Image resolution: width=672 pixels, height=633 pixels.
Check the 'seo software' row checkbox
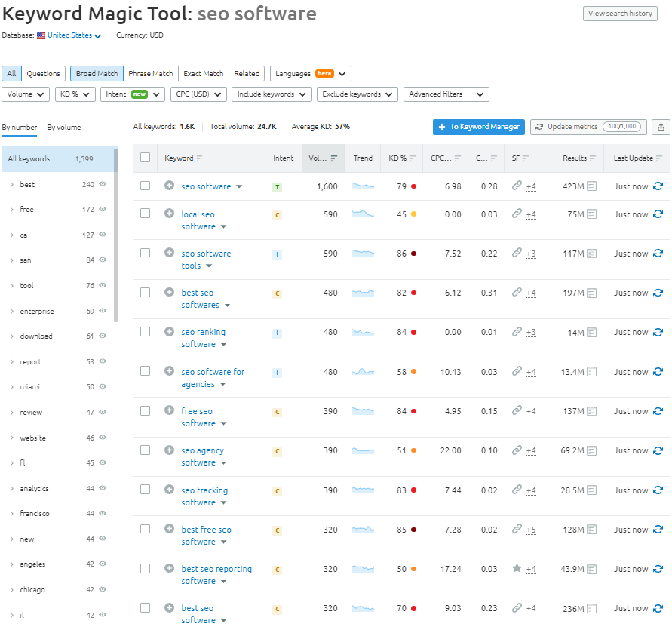click(146, 186)
